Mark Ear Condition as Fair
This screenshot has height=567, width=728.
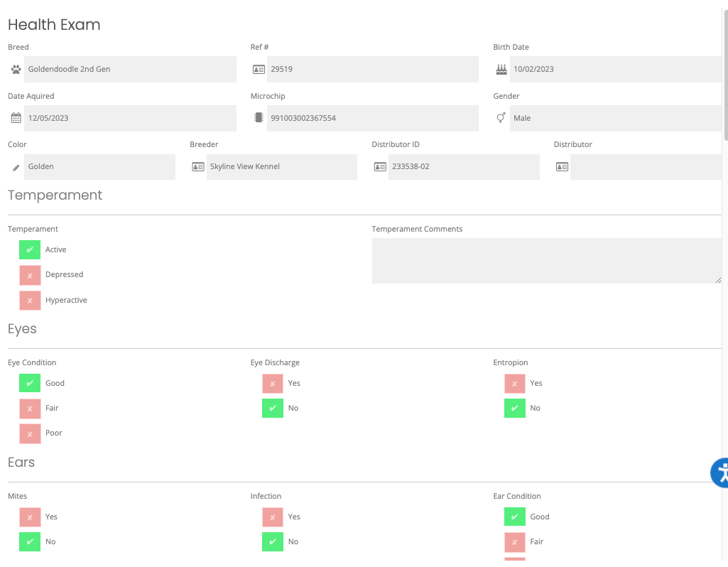pyautogui.click(x=515, y=542)
